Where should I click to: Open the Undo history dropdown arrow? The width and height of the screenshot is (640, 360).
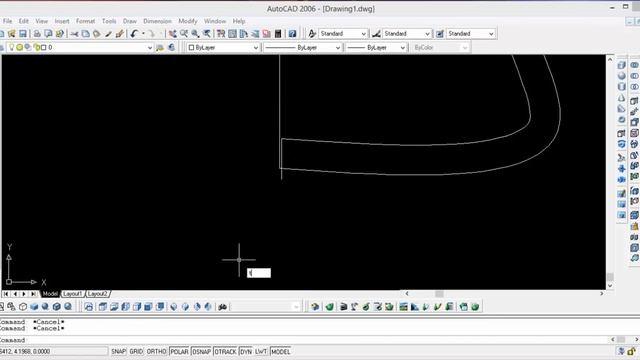click(x=143, y=33)
